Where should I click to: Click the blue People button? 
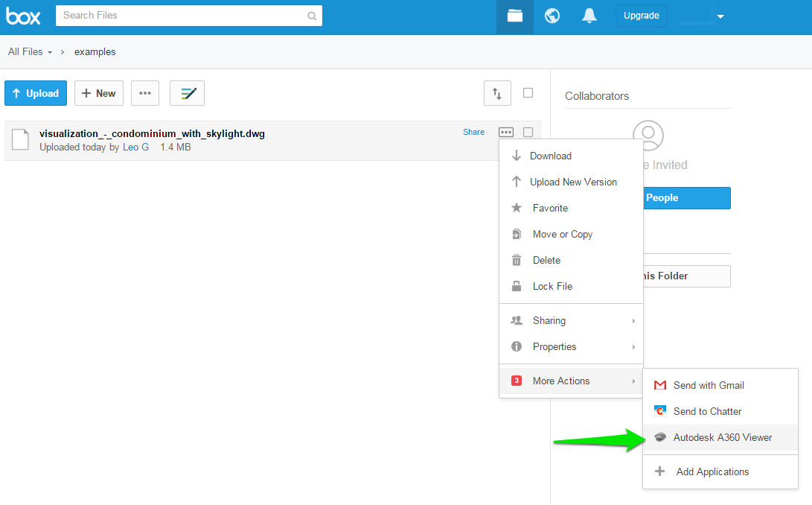[x=687, y=198]
